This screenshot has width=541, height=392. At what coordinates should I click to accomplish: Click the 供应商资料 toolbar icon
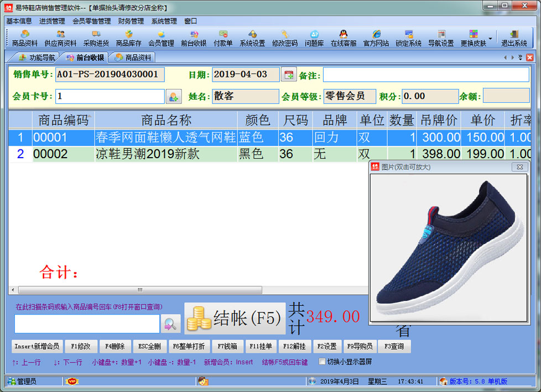coord(60,38)
